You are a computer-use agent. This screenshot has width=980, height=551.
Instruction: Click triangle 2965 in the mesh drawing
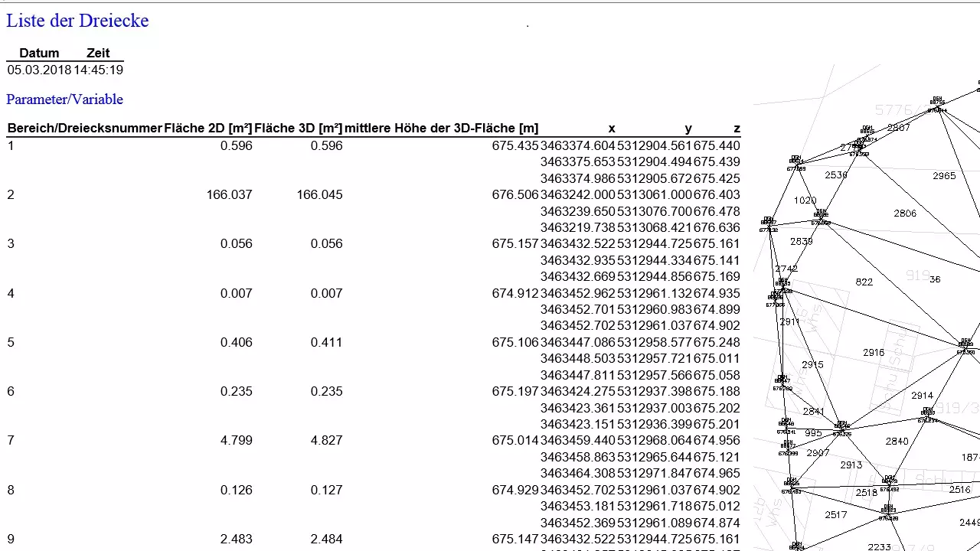click(x=944, y=176)
